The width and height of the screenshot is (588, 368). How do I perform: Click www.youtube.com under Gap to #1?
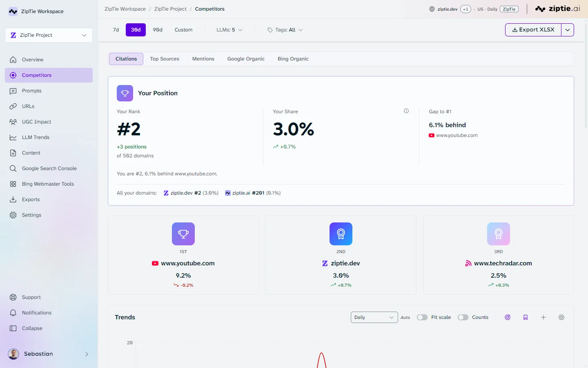click(x=453, y=135)
